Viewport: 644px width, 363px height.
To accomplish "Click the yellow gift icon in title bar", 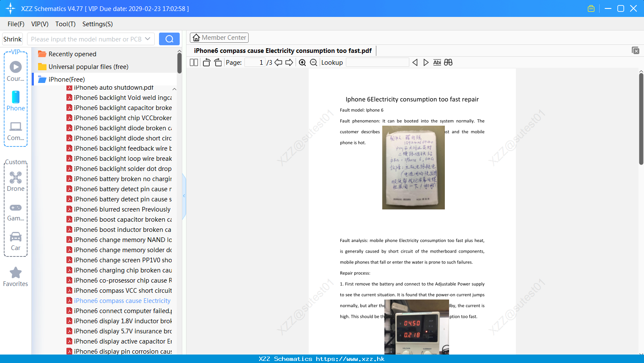I will pyautogui.click(x=591, y=8).
